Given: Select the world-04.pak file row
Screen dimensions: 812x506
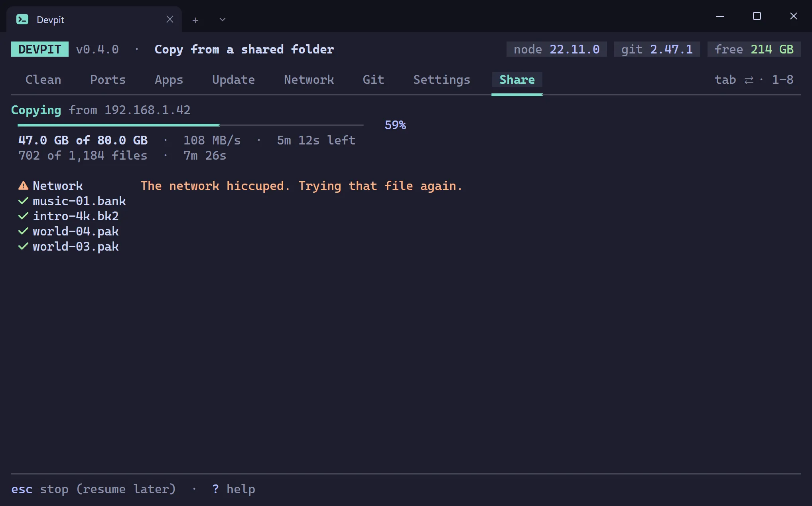Looking at the screenshot, I should click(x=69, y=231).
